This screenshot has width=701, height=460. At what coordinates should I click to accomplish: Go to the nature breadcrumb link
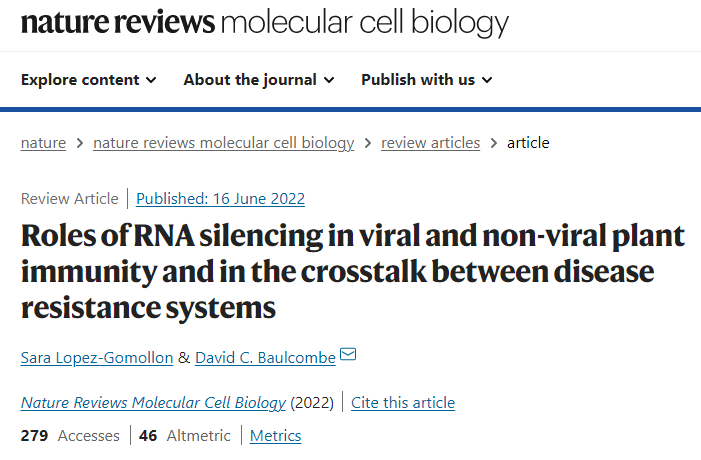coord(43,143)
